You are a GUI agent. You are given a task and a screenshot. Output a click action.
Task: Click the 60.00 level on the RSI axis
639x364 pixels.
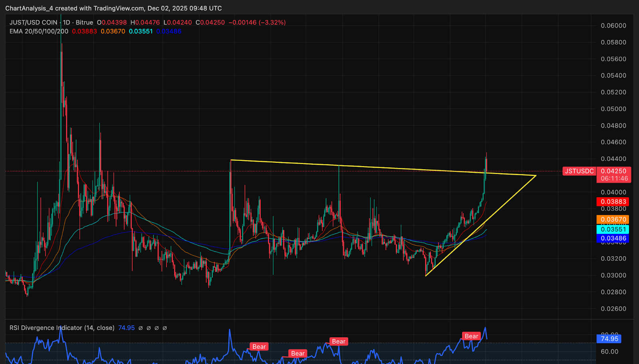pyautogui.click(x=609, y=352)
